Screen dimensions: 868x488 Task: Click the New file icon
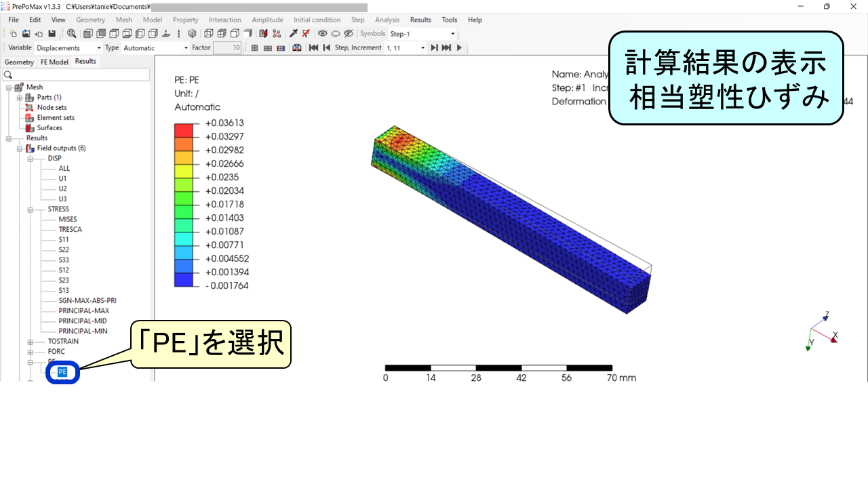14,34
